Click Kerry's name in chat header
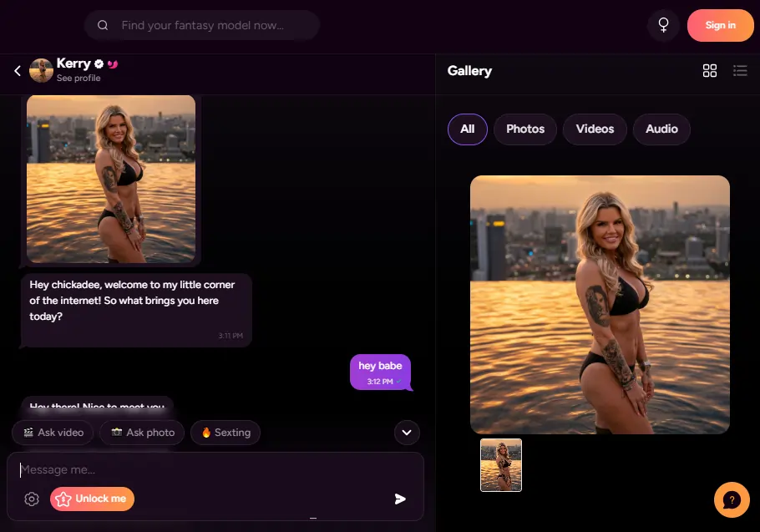Image resolution: width=760 pixels, height=532 pixels. (73, 63)
